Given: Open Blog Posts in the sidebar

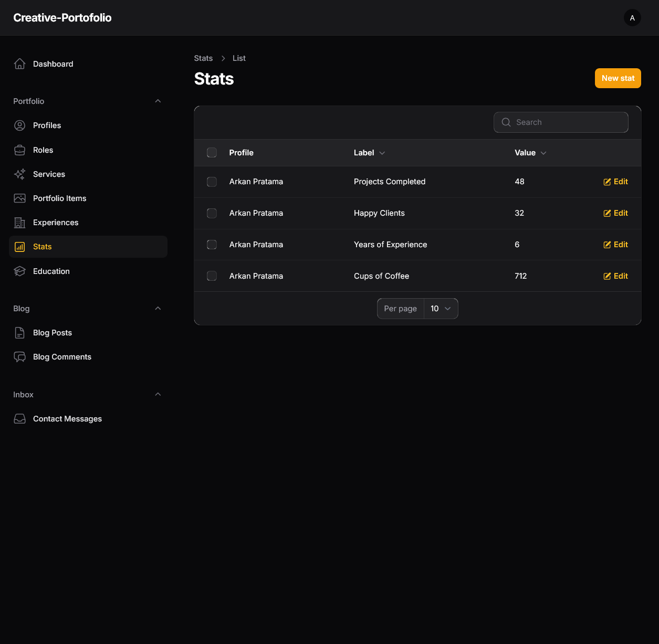Looking at the screenshot, I should (52, 333).
